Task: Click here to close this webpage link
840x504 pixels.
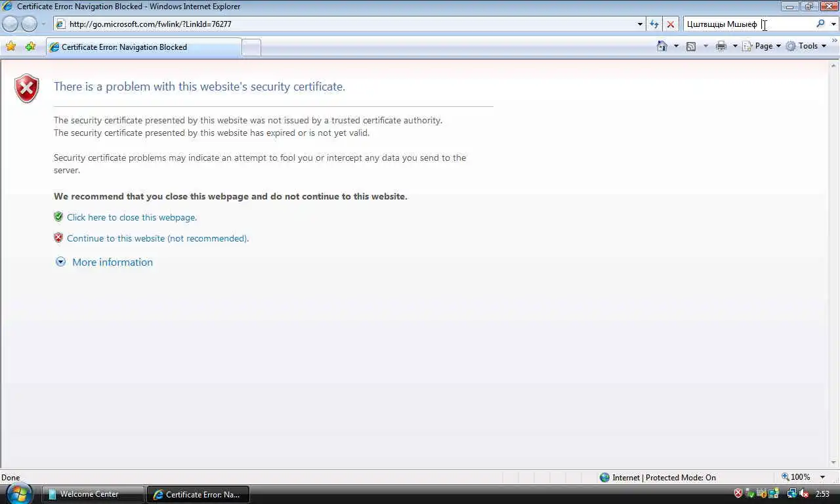Action: click(132, 217)
